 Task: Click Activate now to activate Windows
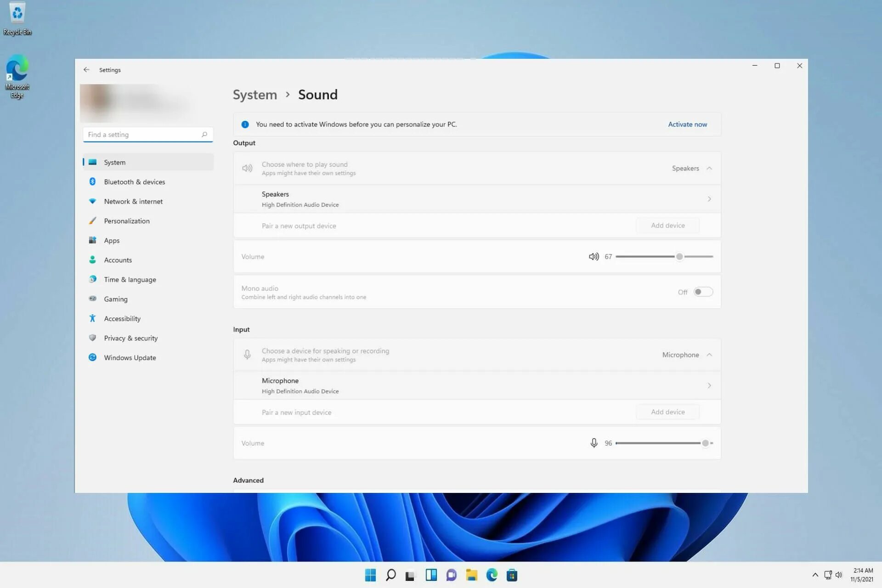tap(688, 124)
